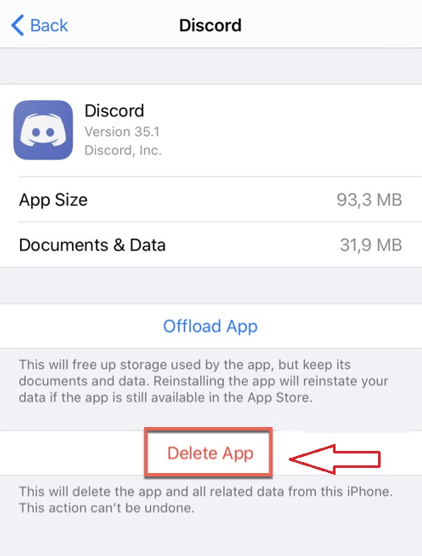The height and width of the screenshot is (556, 422).
Task: Tap the 31,9 MB data value
Action: tap(371, 245)
